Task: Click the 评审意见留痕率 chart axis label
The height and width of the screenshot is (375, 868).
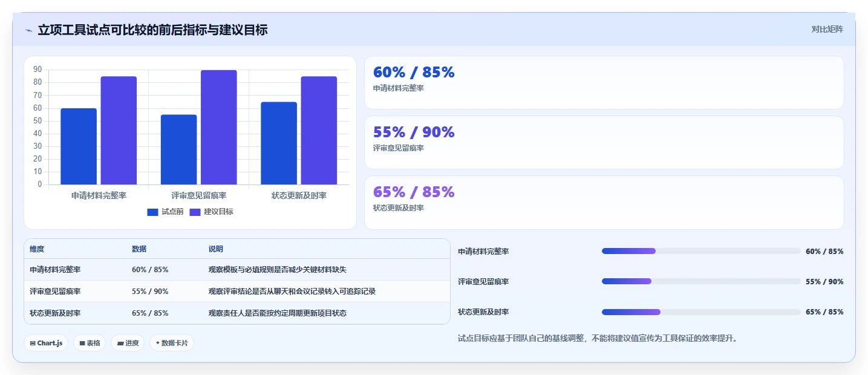Action: 199,196
